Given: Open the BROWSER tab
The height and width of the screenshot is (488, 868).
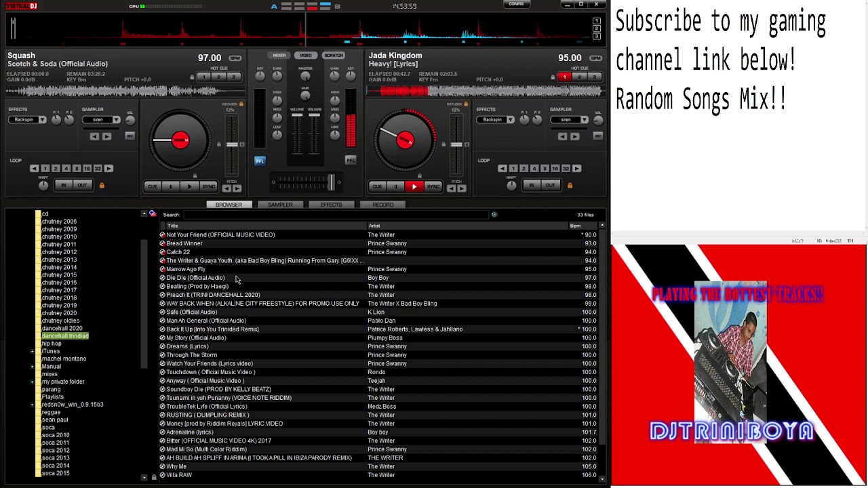Looking at the screenshot, I should pos(229,205).
